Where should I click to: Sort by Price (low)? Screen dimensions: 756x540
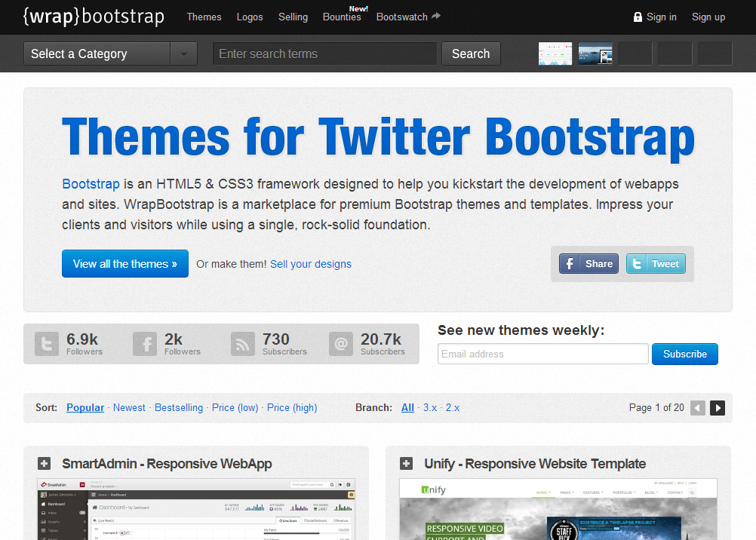coord(235,407)
